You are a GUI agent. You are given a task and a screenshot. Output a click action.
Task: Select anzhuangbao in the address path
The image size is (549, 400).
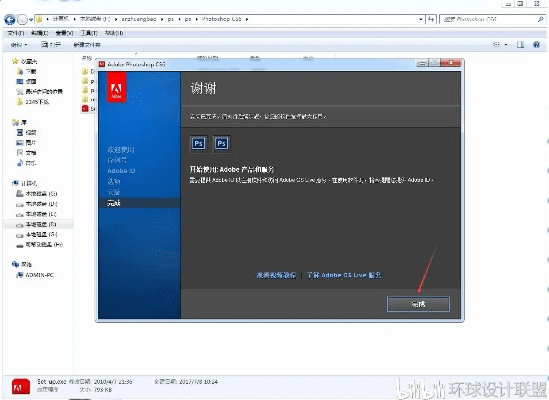point(139,19)
